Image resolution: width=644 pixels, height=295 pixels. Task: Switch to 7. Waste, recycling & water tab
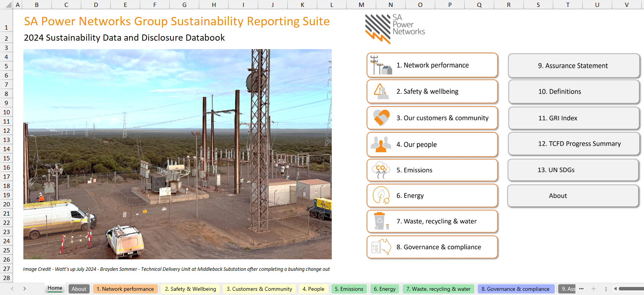pos(439,289)
